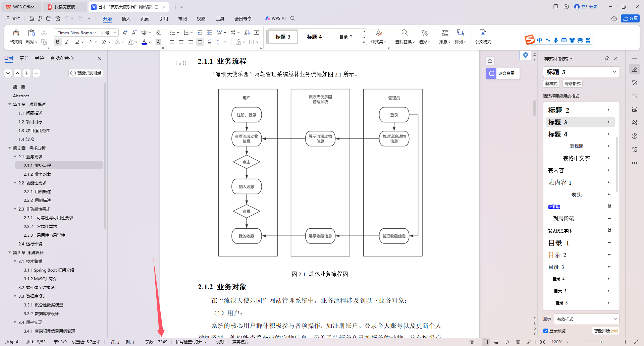This screenshot has width=644, height=346.
Task: Click the 清除格式 button
Action: click(x=572, y=84)
